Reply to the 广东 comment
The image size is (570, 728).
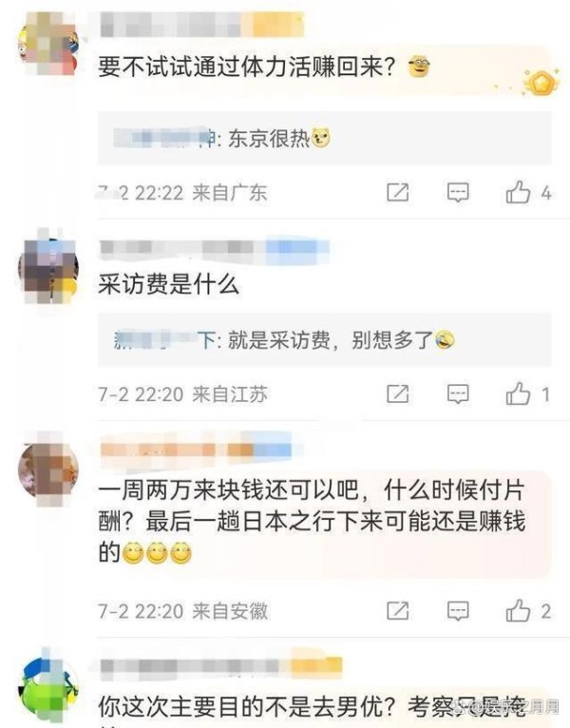point(458,192)
